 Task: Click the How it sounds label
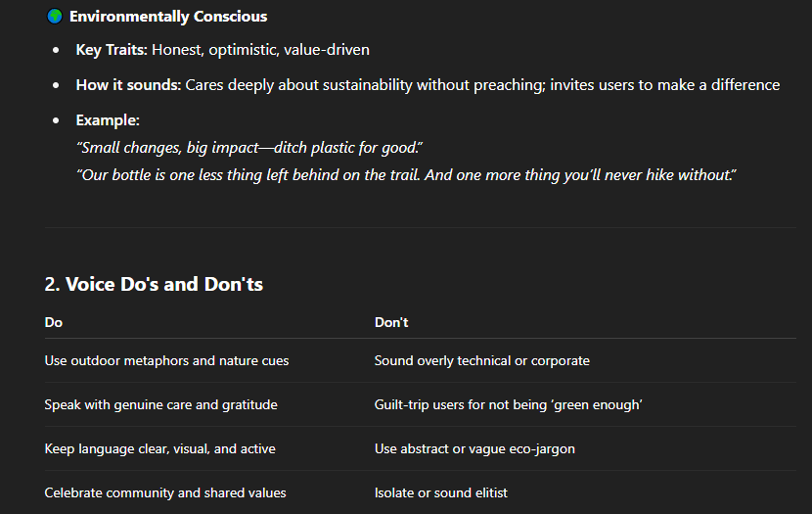click(128, 85)
